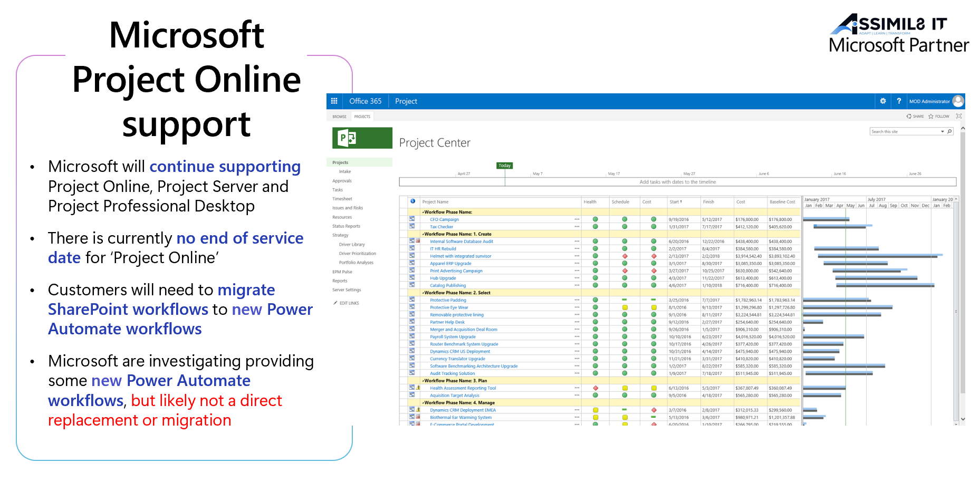Open the Help question mark
The width and height of the screenshot is (980, 482).
tap(899, 101)
